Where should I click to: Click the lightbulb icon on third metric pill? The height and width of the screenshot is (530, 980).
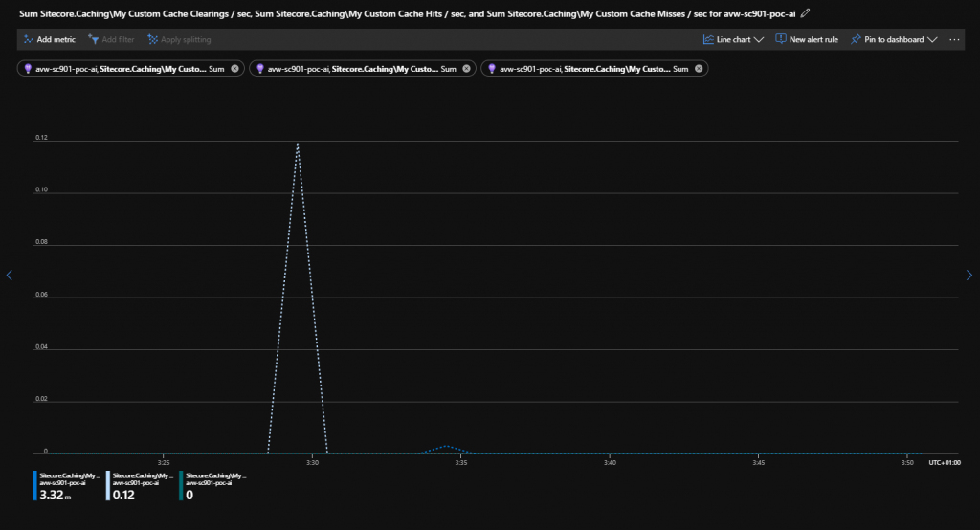(x=492, y=69)
